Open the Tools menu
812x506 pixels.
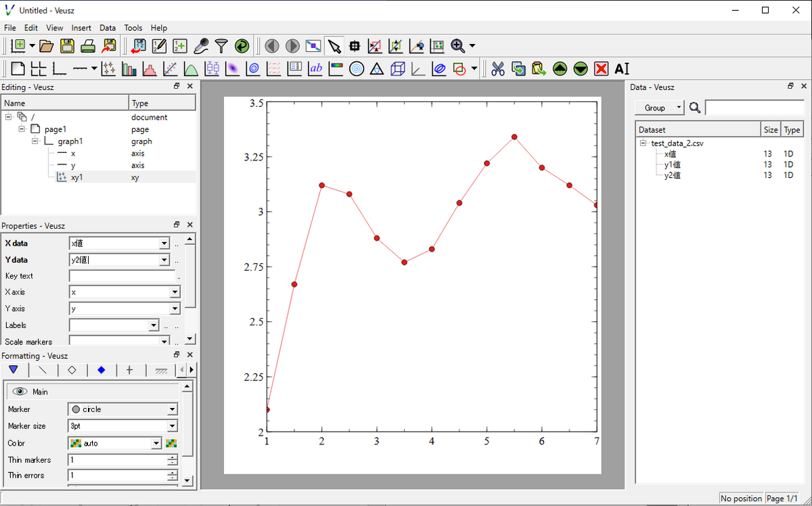(x=133, y=28)
